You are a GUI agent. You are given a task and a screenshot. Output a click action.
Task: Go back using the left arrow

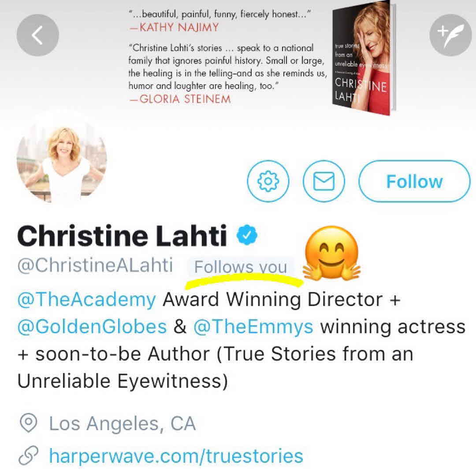coord(37,35)
